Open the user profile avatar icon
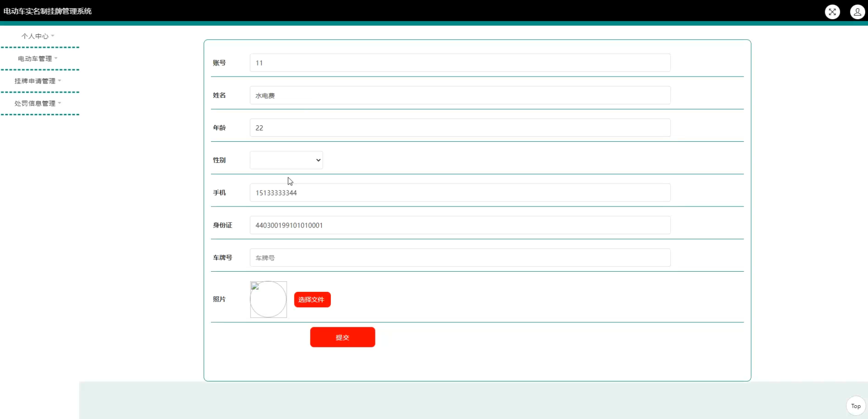The image size is (868, 419). (857, 12)
